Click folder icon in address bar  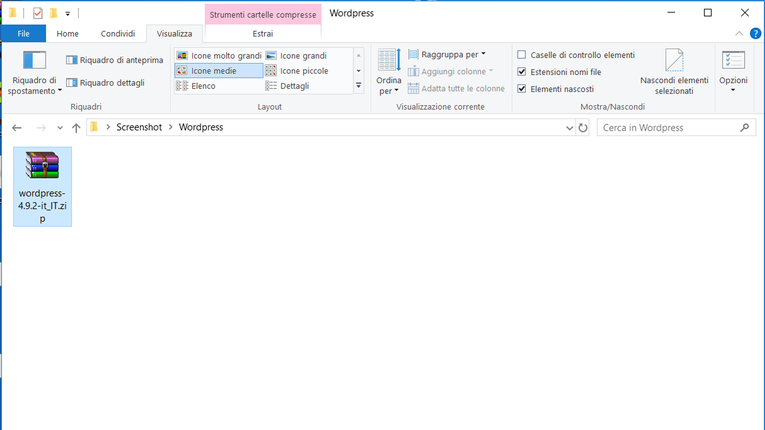point(94,127)
